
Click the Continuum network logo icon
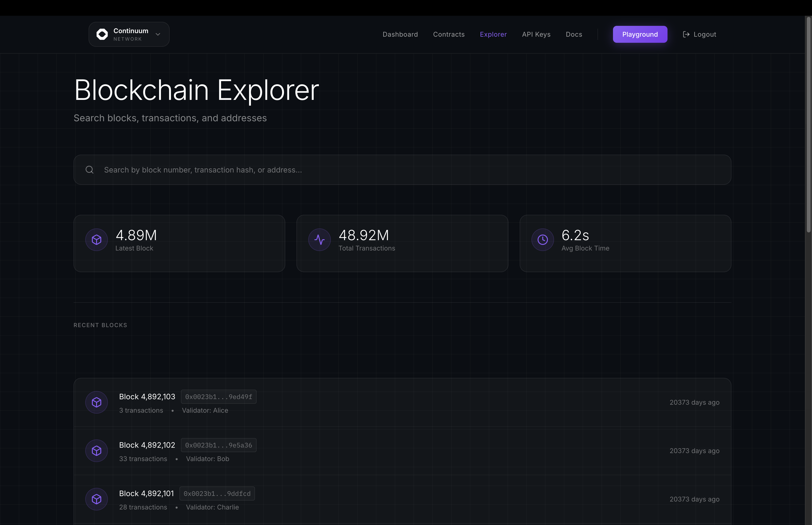click(x=102, y=34)
